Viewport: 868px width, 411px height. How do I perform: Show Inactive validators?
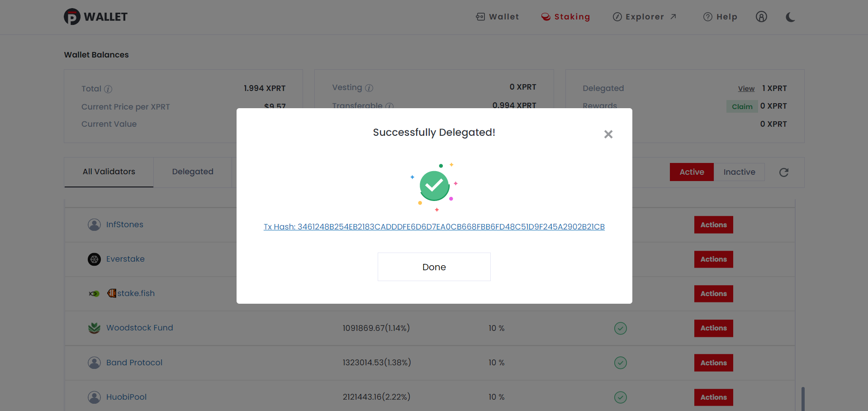(739, 172)
